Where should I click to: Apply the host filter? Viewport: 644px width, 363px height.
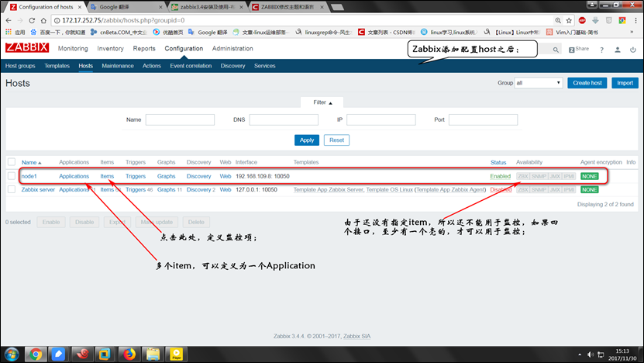307,140
